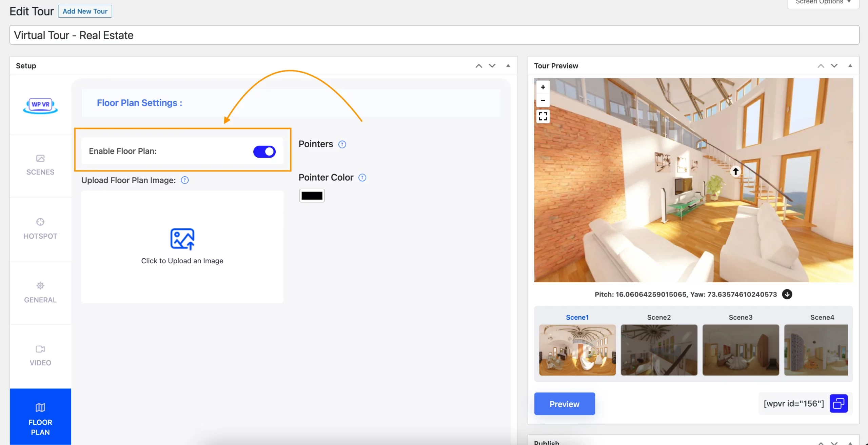The width and height of the screenshot is (868, 445).
Task: Click Add New Tour button
Action: pos(84,11)
